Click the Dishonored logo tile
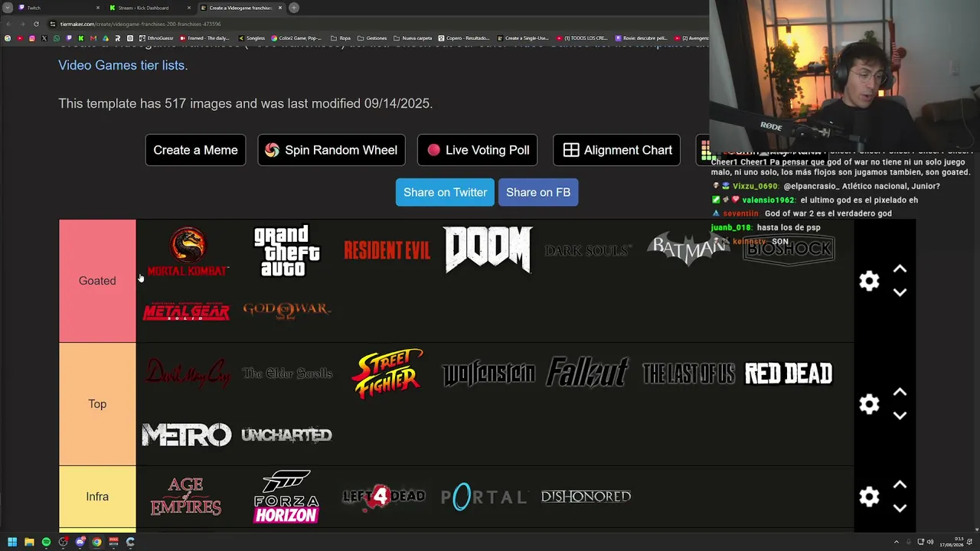 (x=588, y=497)
